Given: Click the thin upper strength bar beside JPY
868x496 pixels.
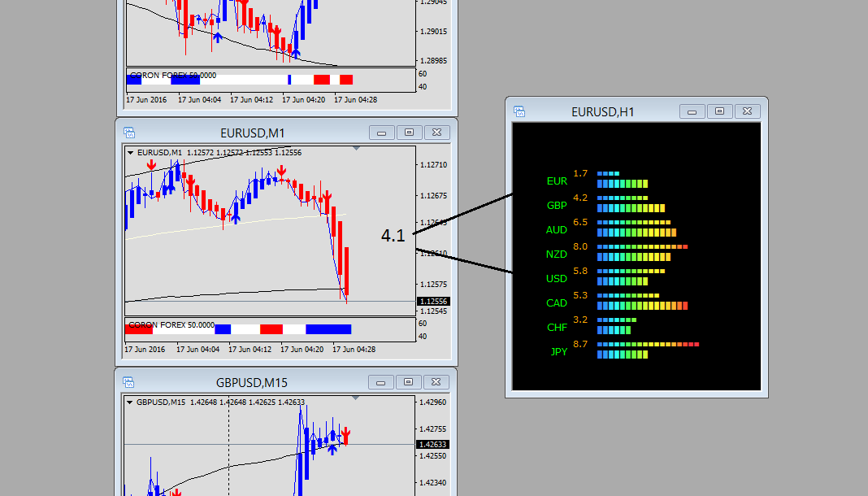Looking at the screenshot, I should click(648, 344).
